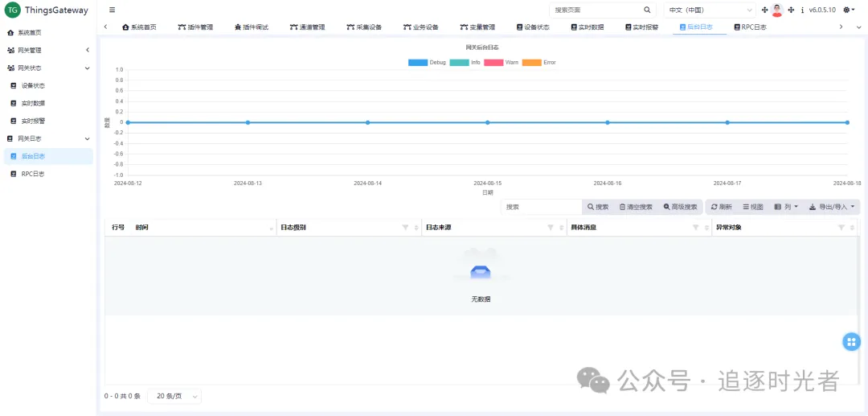
Task: Toggle the hamburger menu to collapse sidebar
Action: 113,10
